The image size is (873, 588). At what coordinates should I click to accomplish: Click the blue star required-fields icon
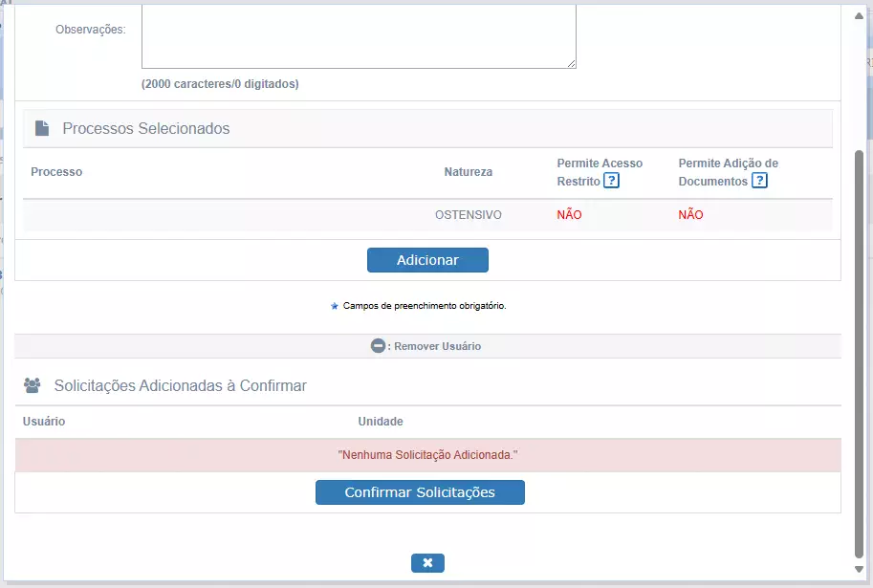pos(334,307)
